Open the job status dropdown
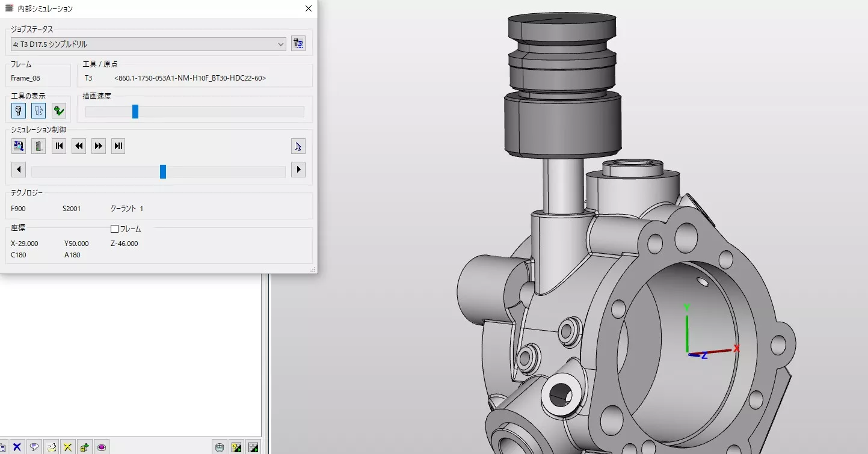This screenshot has width=868, height=454. (x=280, y=44)
